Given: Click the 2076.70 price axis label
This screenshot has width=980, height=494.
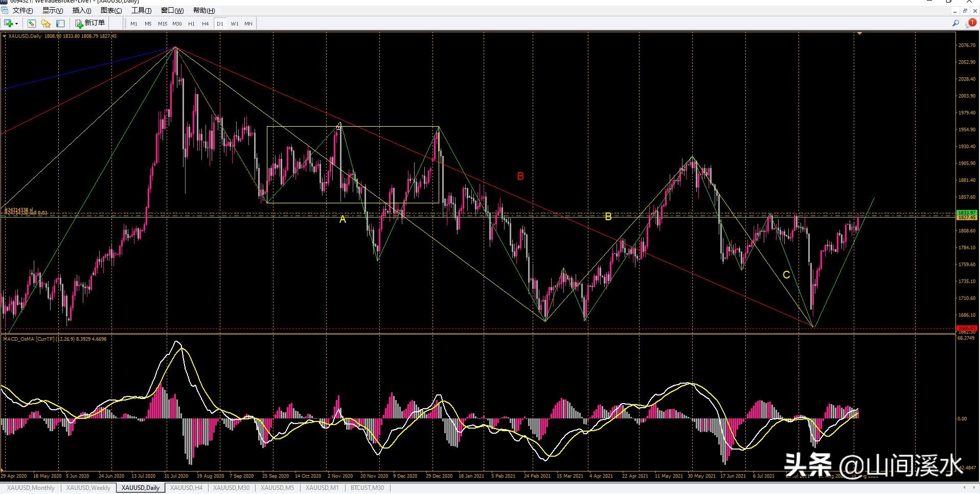Looking at the screenshot, I should click(x=967, y=45).
